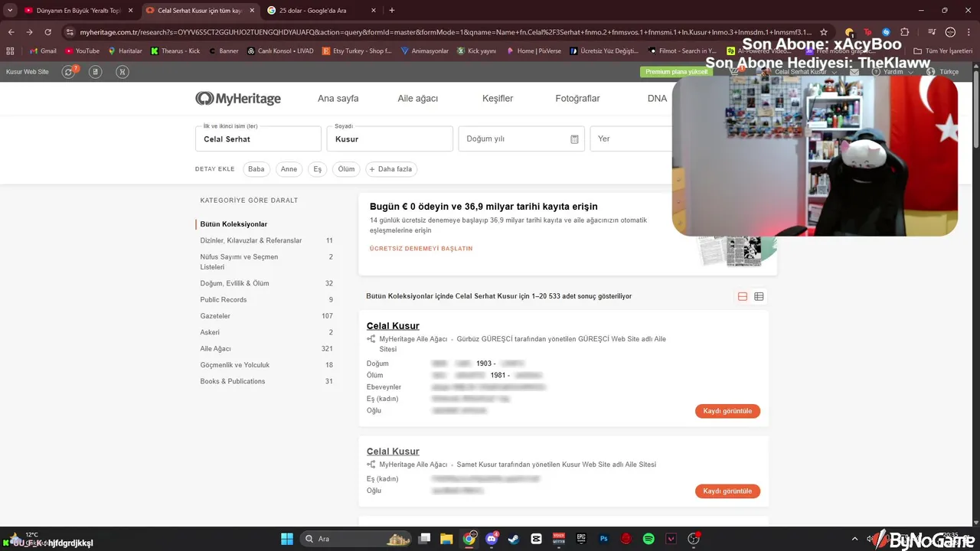
Task: Add Baba detail filter
Action: (x=256, y=169)
